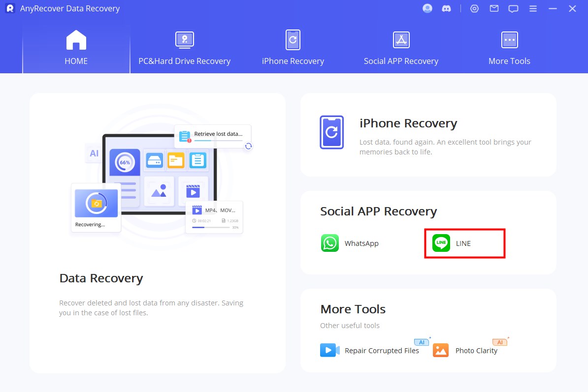Go to the Social APP Recovery tab
The height and width of the screenshot is (392, 588).
point(401,48)
